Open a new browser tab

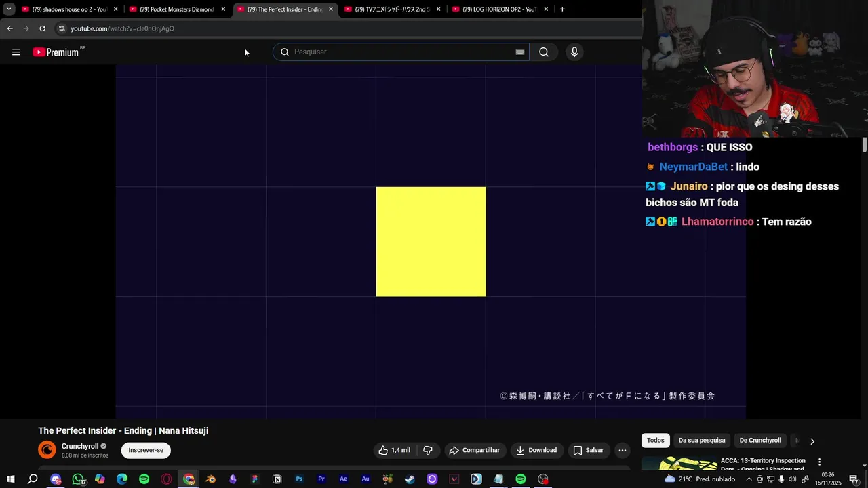click(562, 9)
